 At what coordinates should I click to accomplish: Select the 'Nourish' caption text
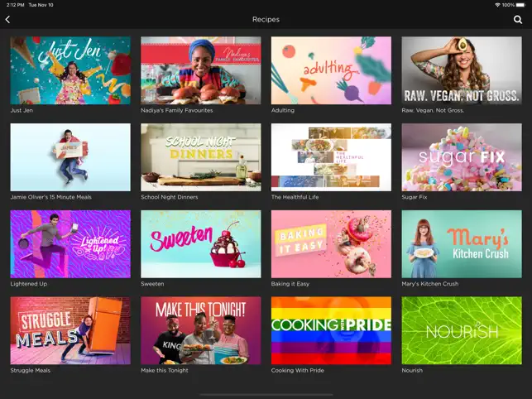point(412,371)
